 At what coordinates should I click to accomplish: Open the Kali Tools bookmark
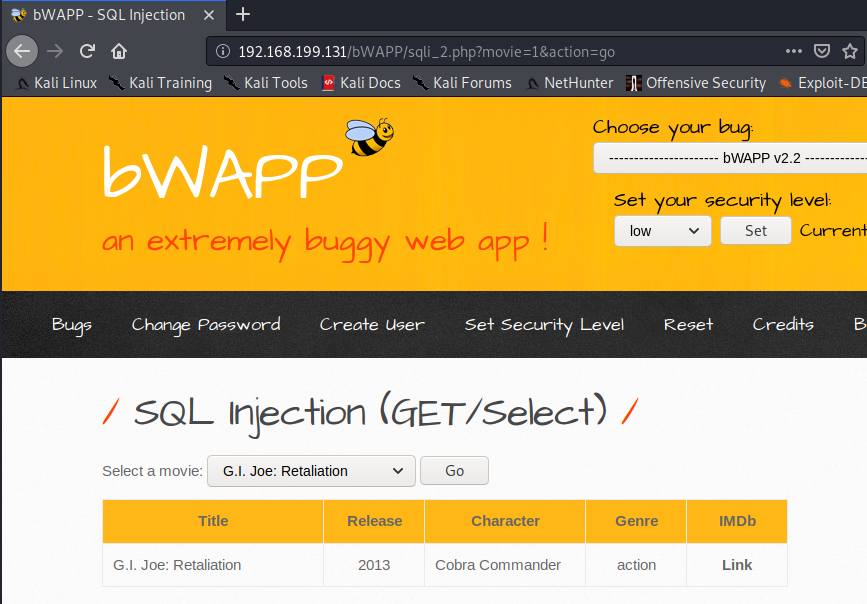[x=265, y=83]
